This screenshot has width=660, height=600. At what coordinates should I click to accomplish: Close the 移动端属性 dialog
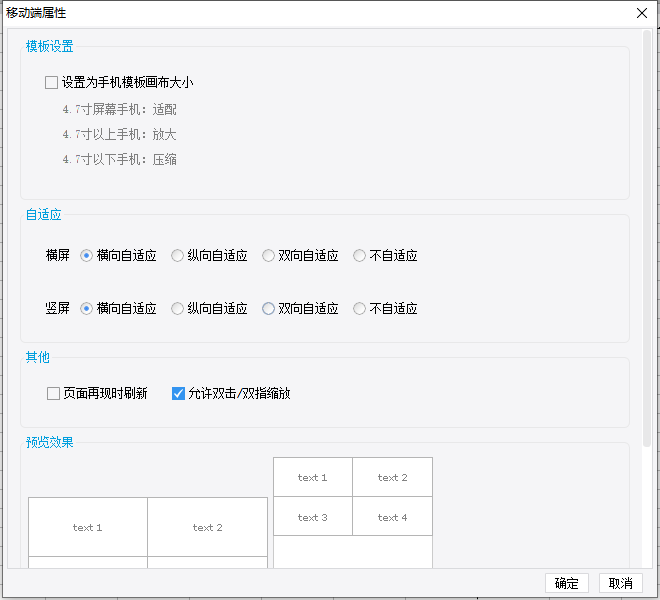[x=642, y=13]
